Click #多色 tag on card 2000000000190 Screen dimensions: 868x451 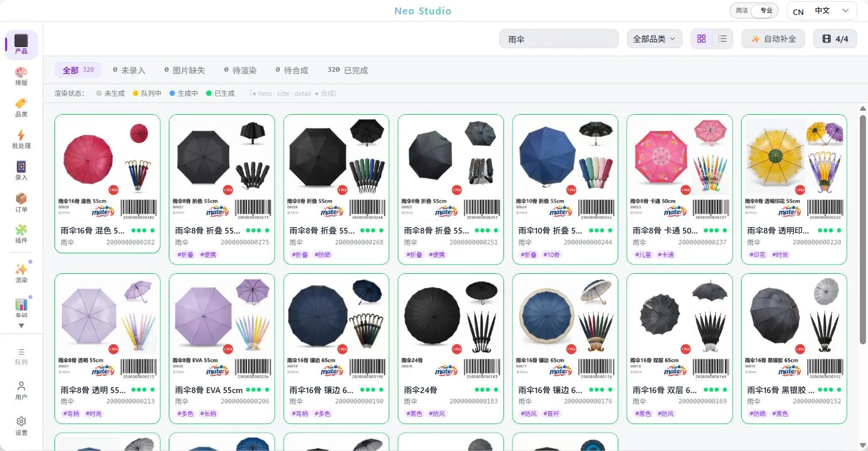pyautogui.click(x=323, y=414)
